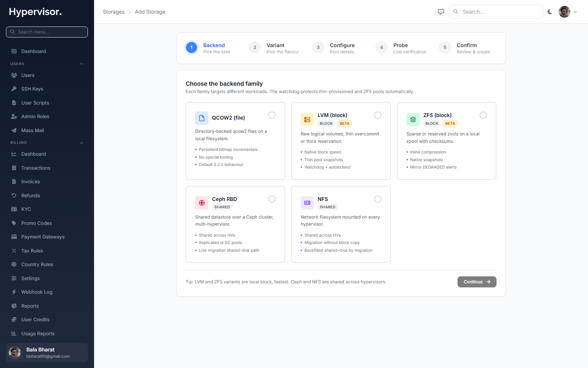Click the Promo Codes tag icon

click(14, 223)
